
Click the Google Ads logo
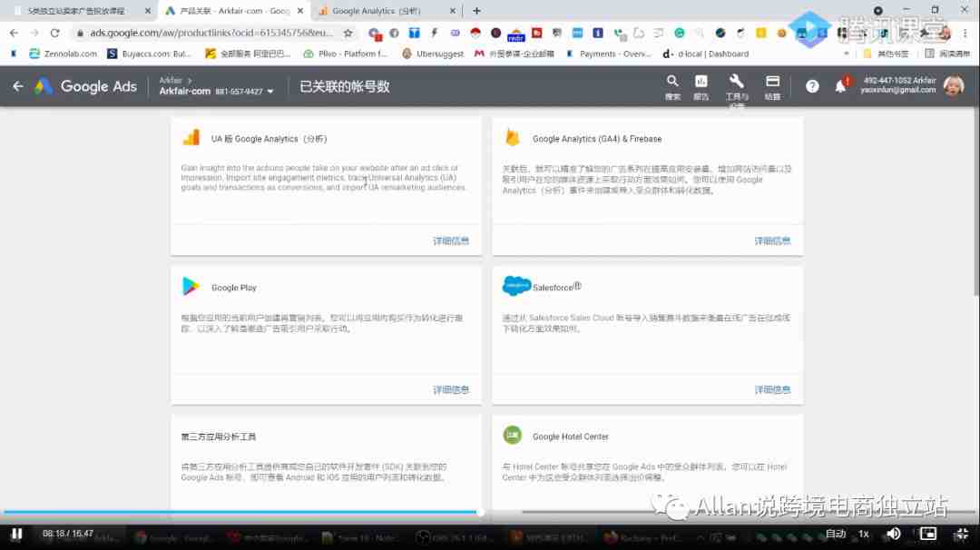(85, 86)
